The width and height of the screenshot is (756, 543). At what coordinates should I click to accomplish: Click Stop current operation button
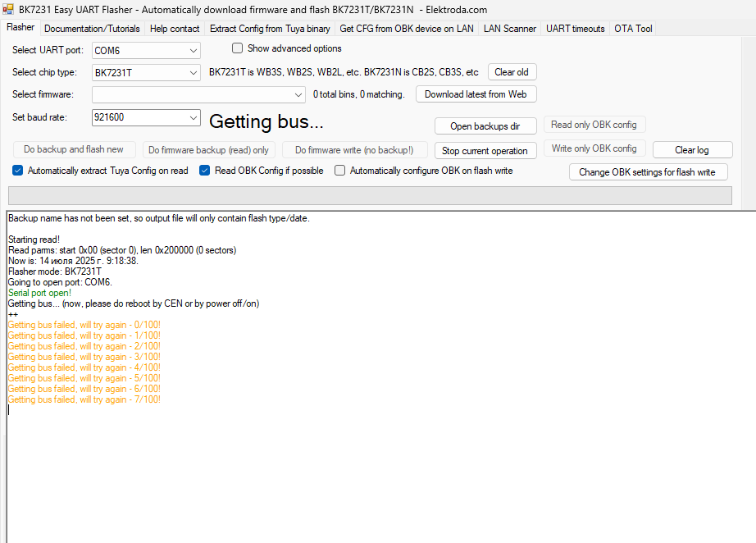[x=485, y=150]
